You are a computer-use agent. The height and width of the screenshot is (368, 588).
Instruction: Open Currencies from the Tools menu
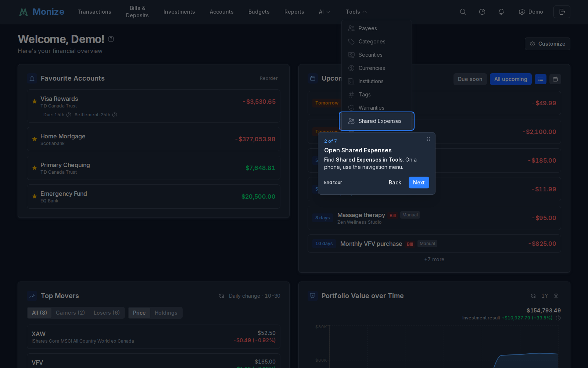377,68
